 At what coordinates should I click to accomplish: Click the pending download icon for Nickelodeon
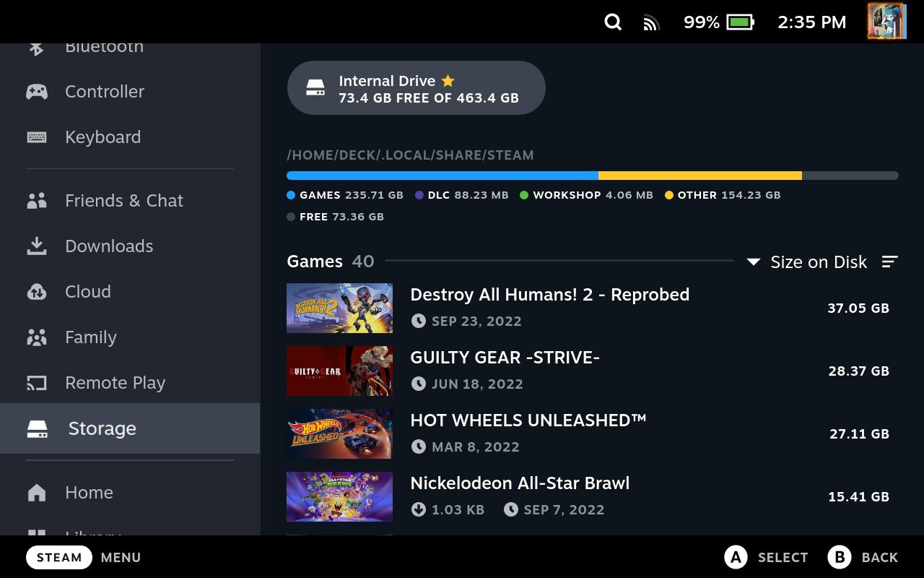click(x=418, y=509)
